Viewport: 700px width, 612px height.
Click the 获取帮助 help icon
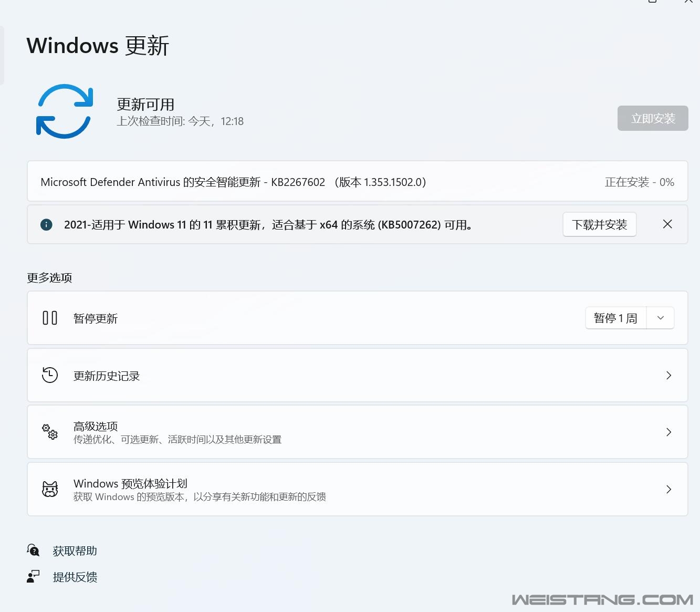click(x=33, y=550)
